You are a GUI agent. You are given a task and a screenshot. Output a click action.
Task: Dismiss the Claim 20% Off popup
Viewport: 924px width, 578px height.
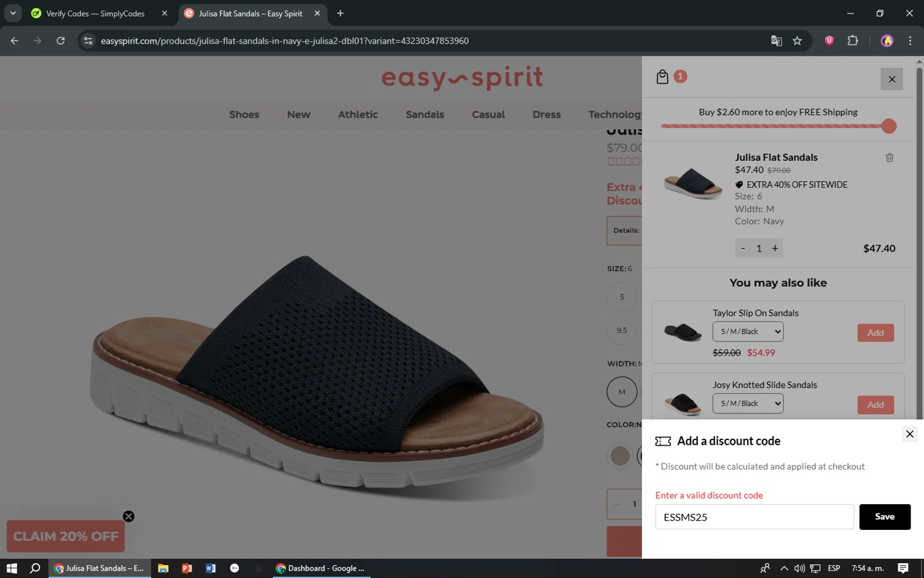(x=128, y=516)
